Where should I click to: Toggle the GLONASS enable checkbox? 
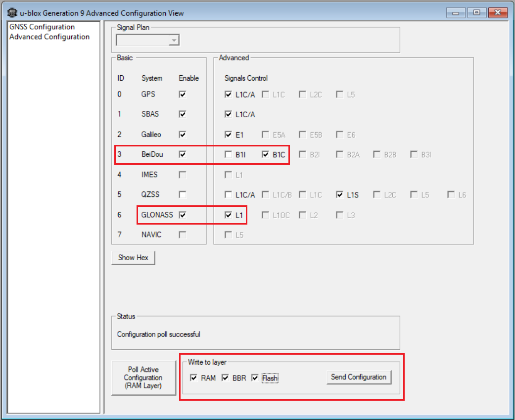(183, 215)
